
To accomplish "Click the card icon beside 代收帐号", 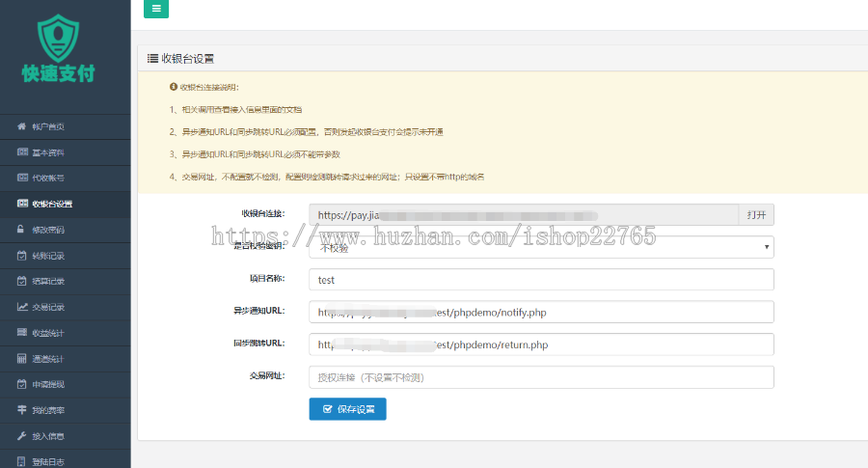I will pyautogui.click(x=22, y=178).
